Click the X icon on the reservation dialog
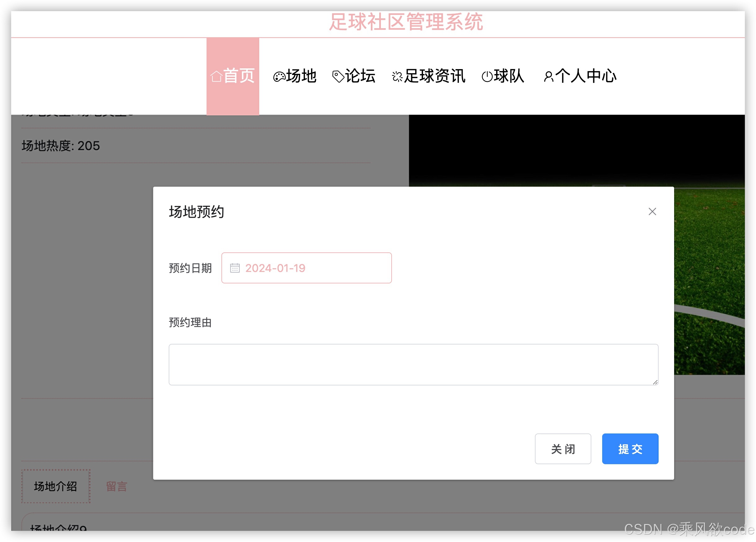 point(652,212)
